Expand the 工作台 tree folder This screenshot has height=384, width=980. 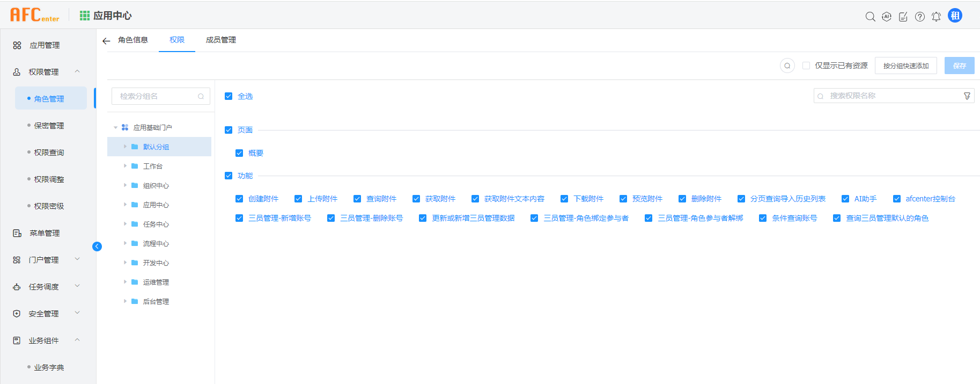[x=126, y=166]
